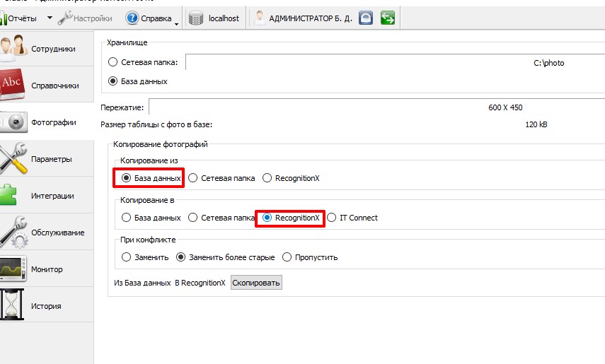
Task: Click the Из База данных summary text
Action: 142,283
